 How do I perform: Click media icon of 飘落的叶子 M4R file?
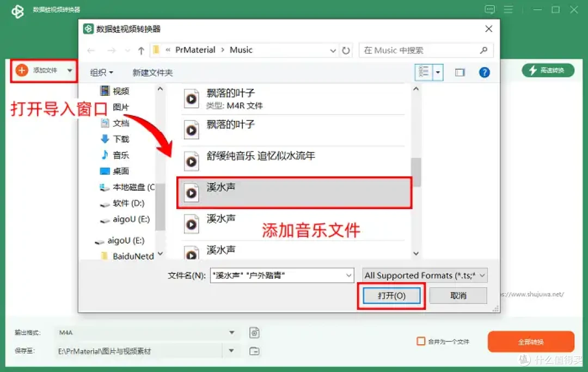192,99
